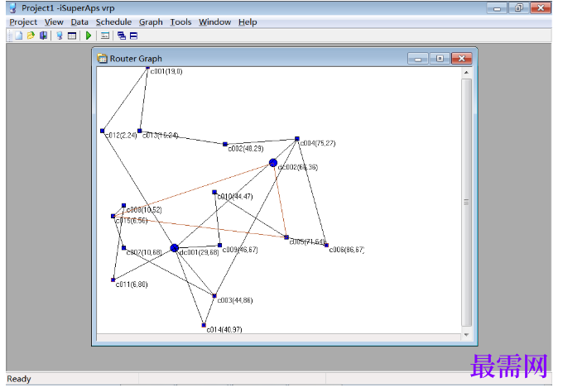
Task: Open the Graph menu
Action: 151,22
